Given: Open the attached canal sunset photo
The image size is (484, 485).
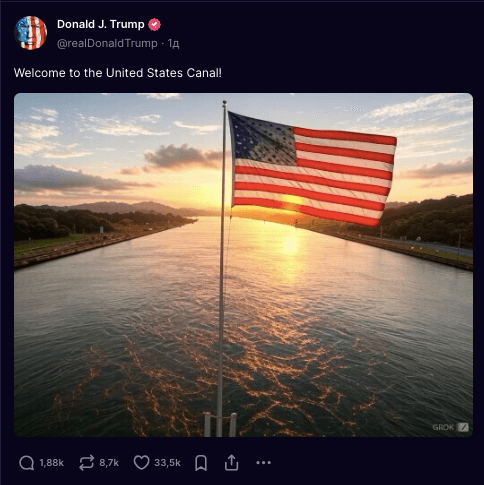Looking at the screenshot, I should [243, 265].
